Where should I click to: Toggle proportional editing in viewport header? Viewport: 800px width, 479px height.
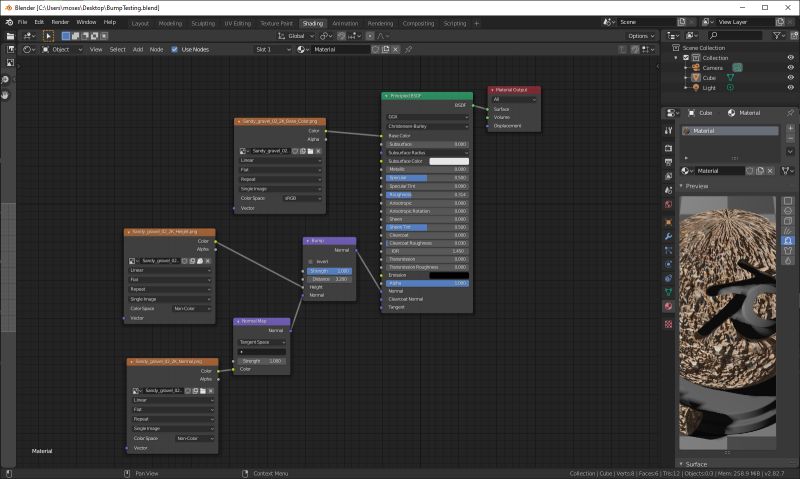370,36
